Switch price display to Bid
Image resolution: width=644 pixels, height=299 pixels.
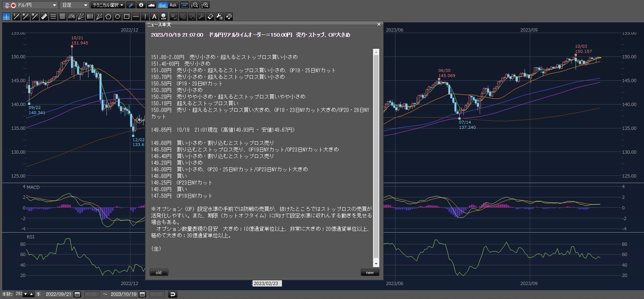pyautogui.click(x=162, y=5)
